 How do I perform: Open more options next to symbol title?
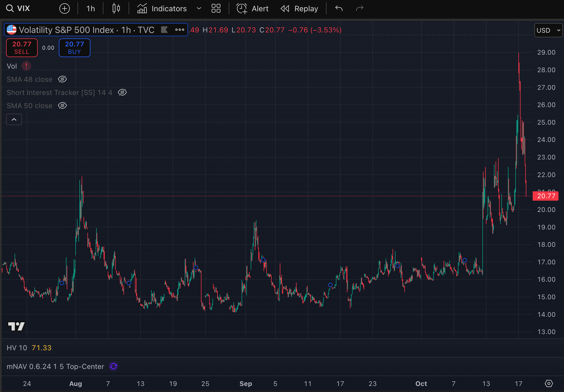(x=180, y=30)
